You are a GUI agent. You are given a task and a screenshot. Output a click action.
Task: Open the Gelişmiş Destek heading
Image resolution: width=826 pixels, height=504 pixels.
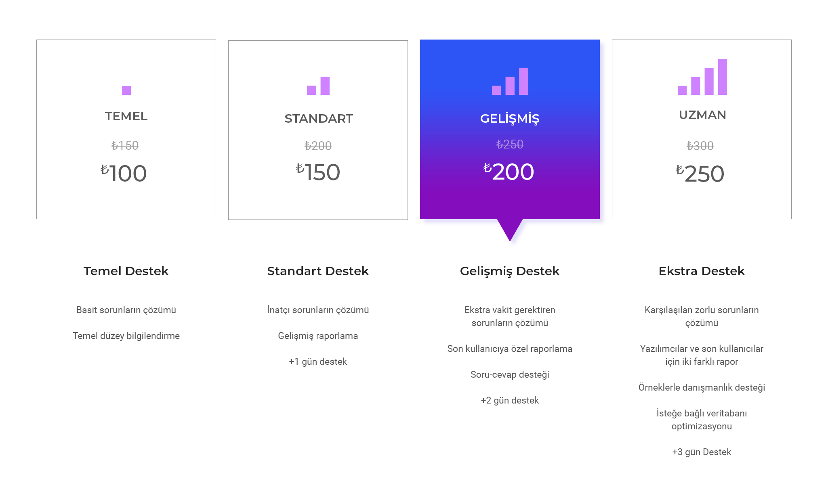coord(510,271)
